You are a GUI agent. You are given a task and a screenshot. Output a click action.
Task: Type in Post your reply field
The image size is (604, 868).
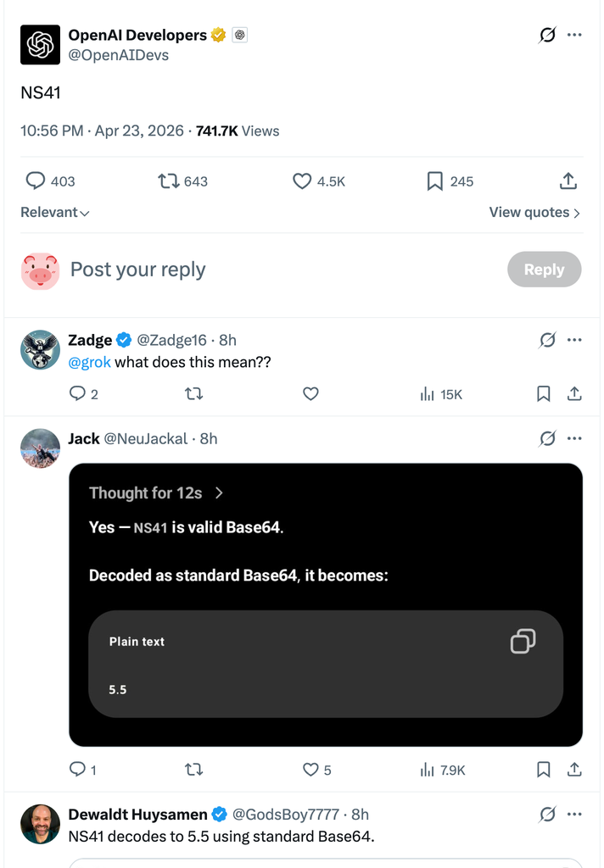254,270
